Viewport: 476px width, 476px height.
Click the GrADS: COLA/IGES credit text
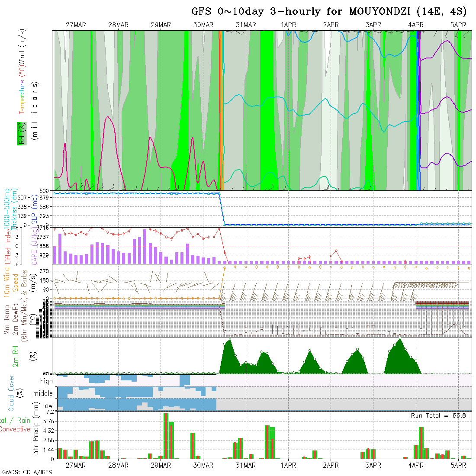27,472
